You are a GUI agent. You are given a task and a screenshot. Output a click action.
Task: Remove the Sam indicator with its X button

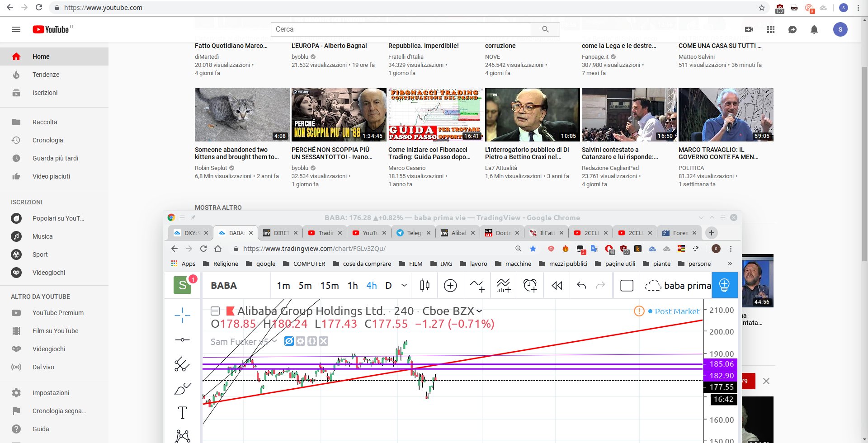[x=323, y=341]
